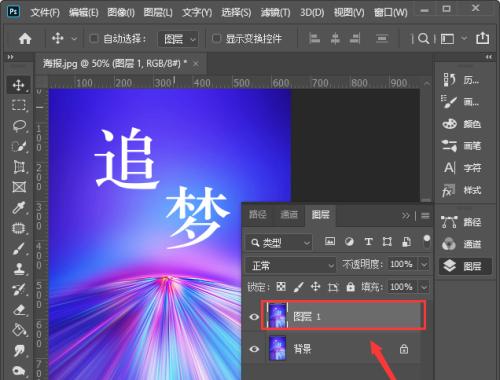This screenshot has height=380, width=500.
Task: Click the distribute vertically icon
Action: [382, 39]
